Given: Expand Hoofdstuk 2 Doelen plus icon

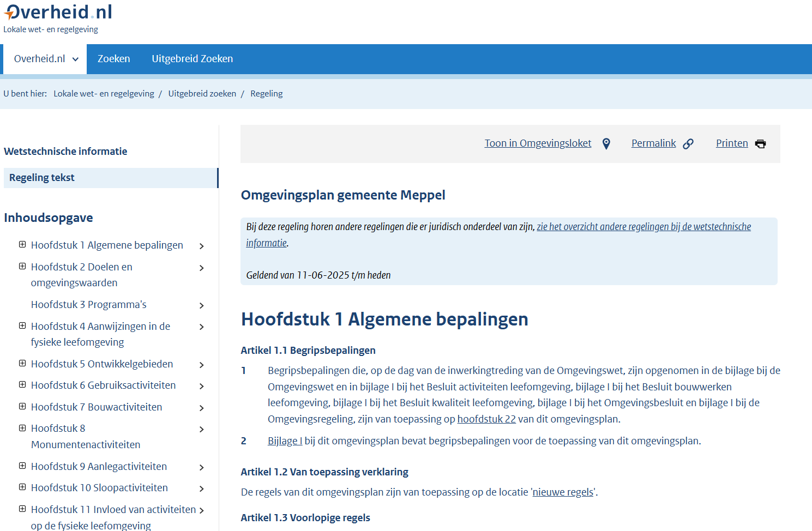Looking at the screenshot, I should point(22,267).
